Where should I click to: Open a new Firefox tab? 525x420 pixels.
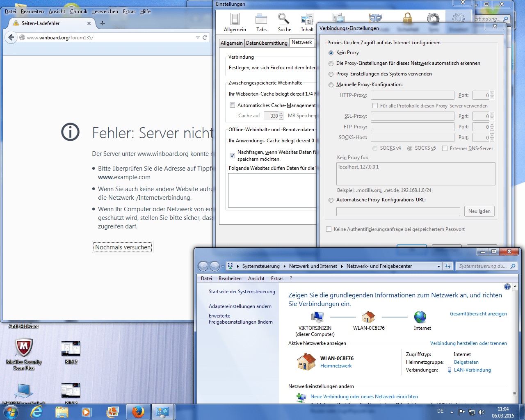point(103,23)
